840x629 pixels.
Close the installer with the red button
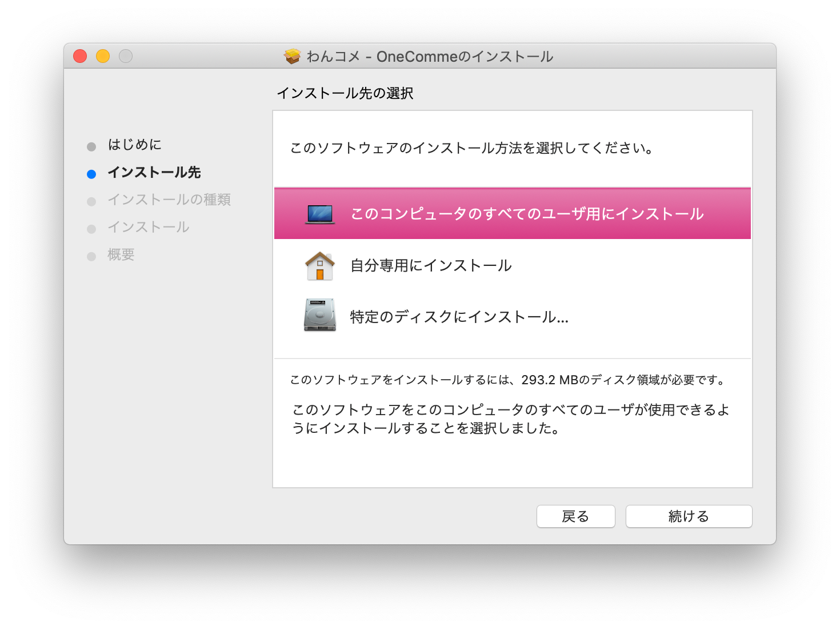pyautogui.click(x=80, y=56)
